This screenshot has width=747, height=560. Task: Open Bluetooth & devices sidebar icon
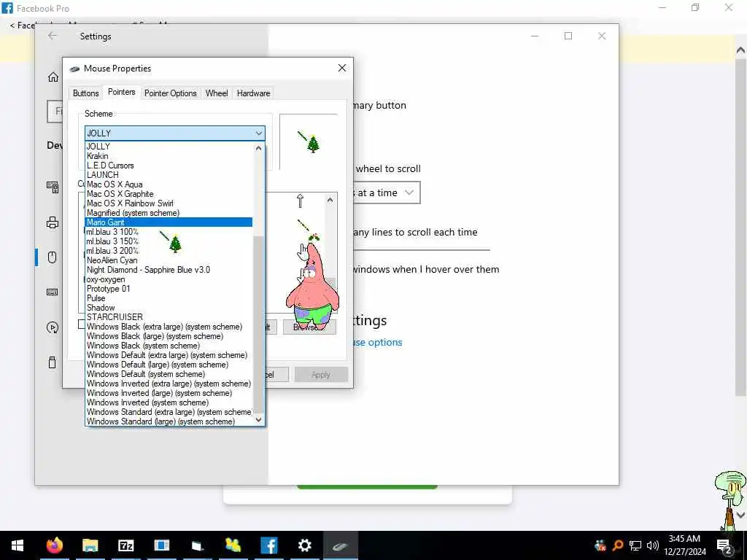53,187
